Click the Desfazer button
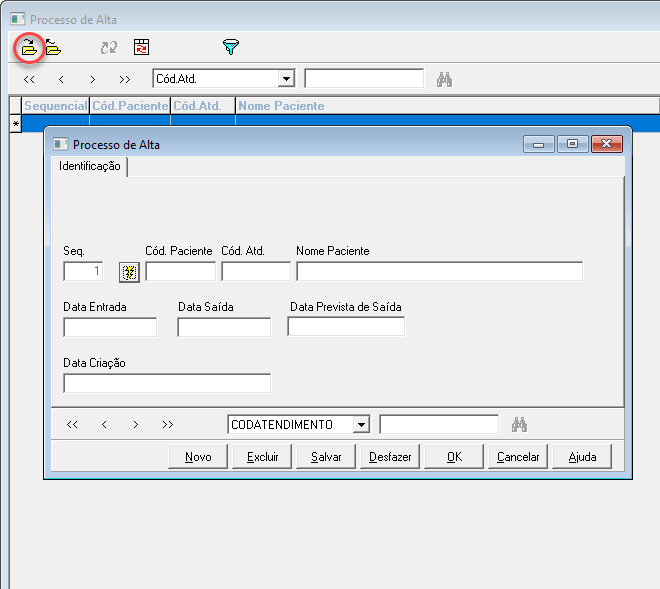 (390, 457)
